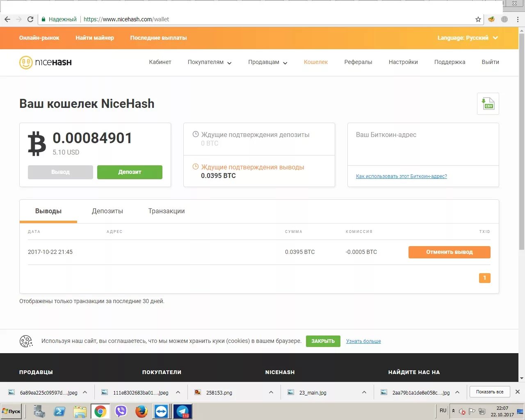Click the browser extension icon beside star

(x=491, y=19)
